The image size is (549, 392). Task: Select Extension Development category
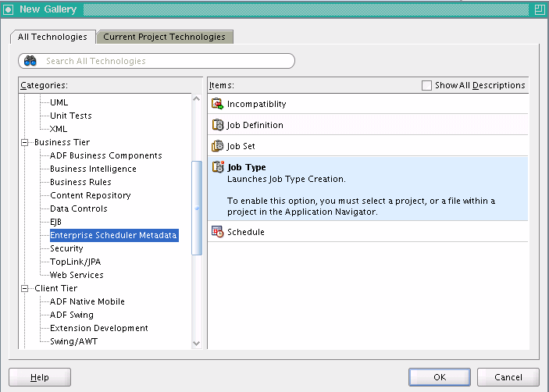[x=98, y=328]
